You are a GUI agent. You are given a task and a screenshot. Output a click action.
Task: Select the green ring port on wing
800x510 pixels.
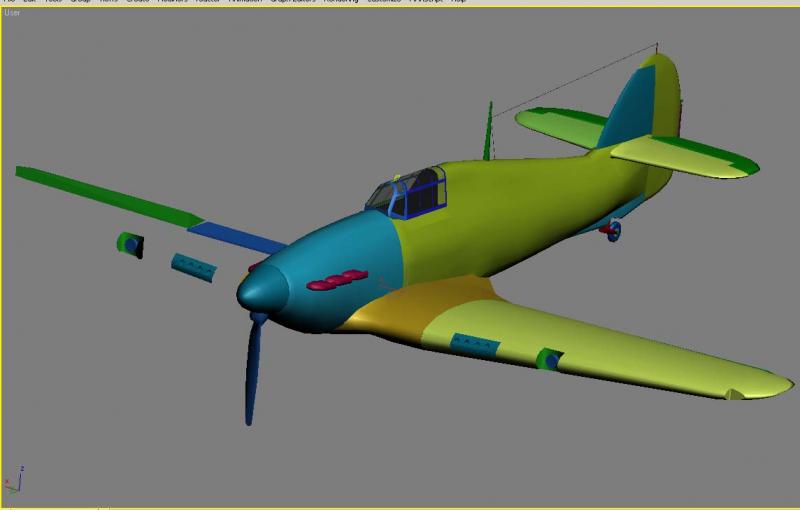[549, 359]
